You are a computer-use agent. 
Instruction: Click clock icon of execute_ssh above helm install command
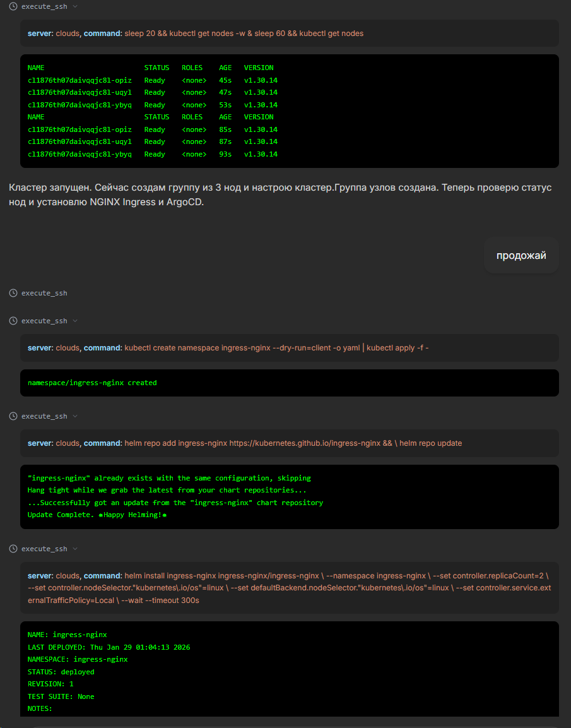point(13,549)
